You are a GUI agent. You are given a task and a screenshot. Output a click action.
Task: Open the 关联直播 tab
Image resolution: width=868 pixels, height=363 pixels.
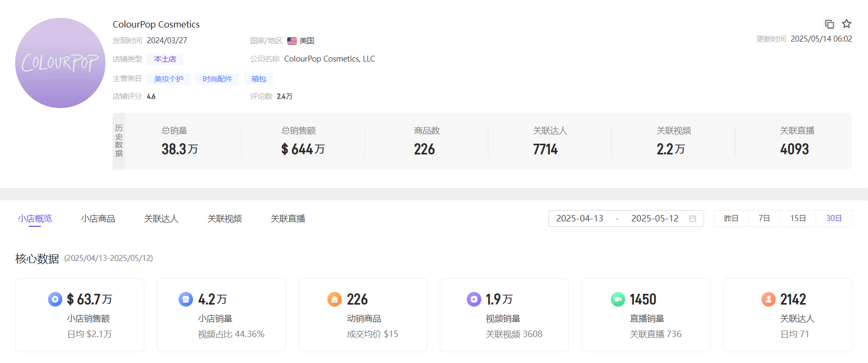coord(288,218)
